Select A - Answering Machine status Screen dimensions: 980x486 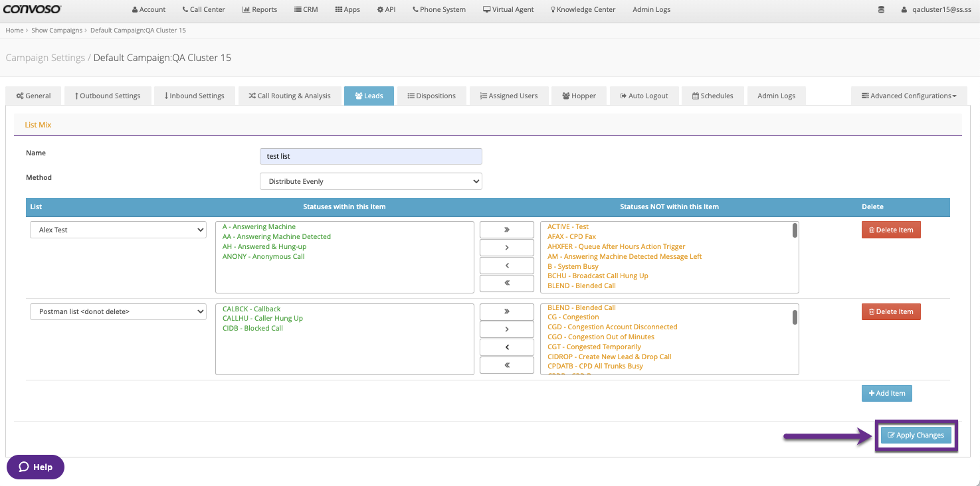coord(259,227)
